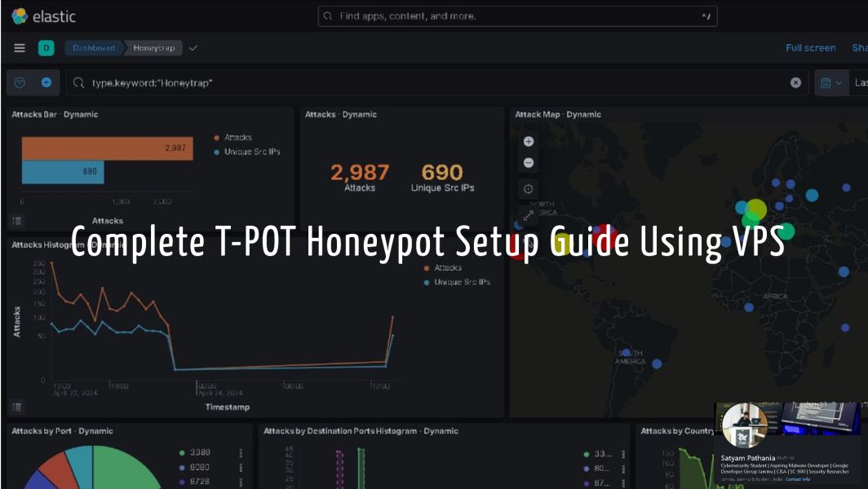Open the add filter plus icon

point(46,82)
